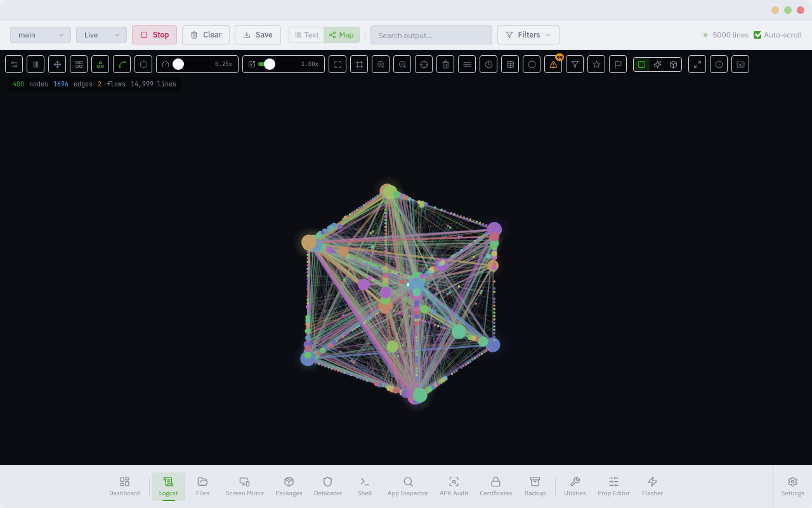Focus the Search output field
Viewport: 812px width, 508px height.
[x=431, y=35]
